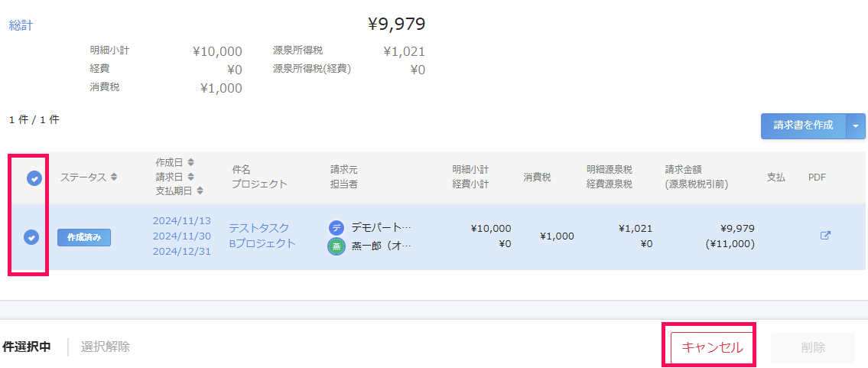Uncheck the テストタスク row checkbox
Screen dimensions: 868x368
pyautogui.click(x=31, y=238)
